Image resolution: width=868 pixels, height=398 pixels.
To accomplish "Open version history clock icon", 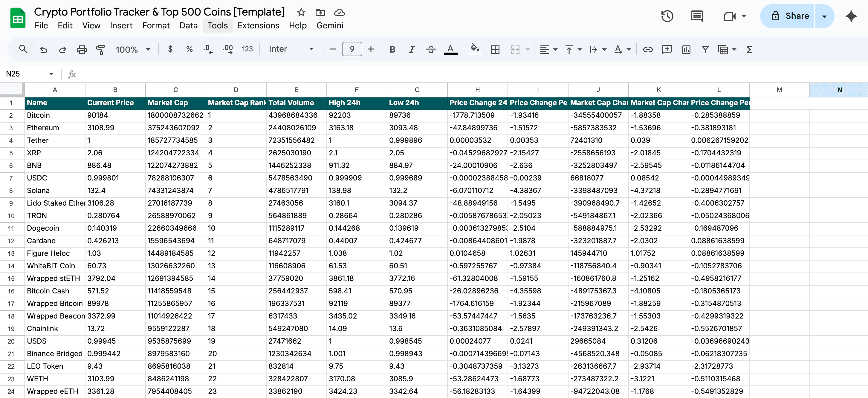I will click(x=667, y=16).
